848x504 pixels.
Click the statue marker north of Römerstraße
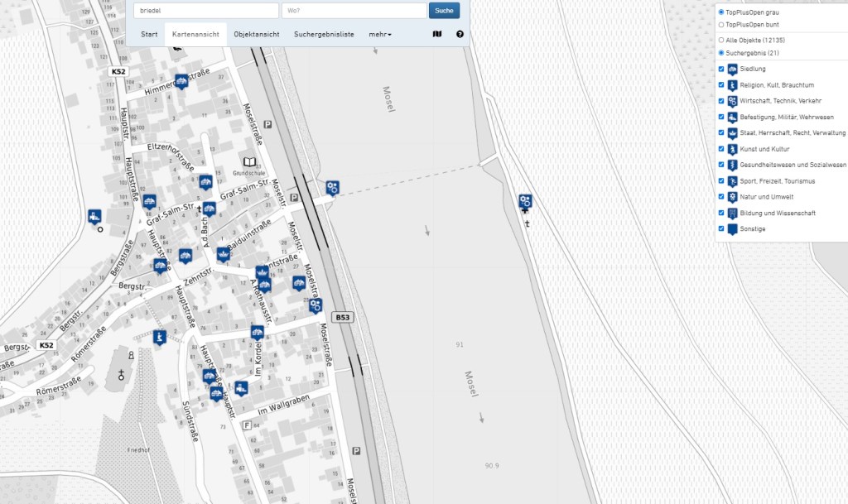(160, 336)
